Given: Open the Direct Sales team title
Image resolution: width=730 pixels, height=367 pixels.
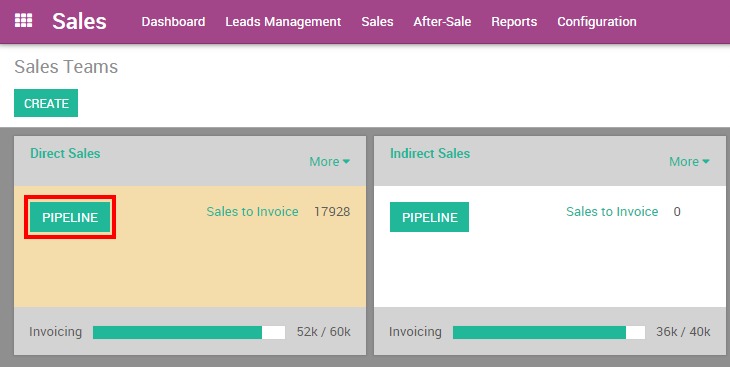Looking at the screenshot, I should [65, 153].
